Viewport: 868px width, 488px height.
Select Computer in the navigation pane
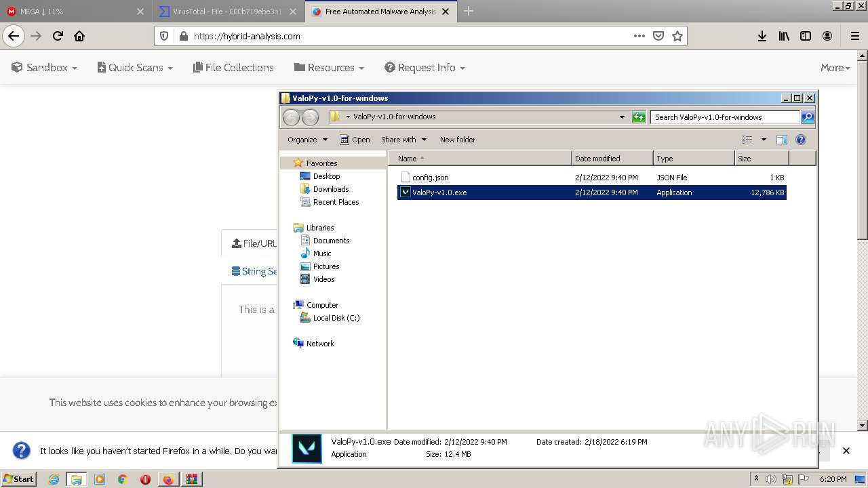(322, 305)
